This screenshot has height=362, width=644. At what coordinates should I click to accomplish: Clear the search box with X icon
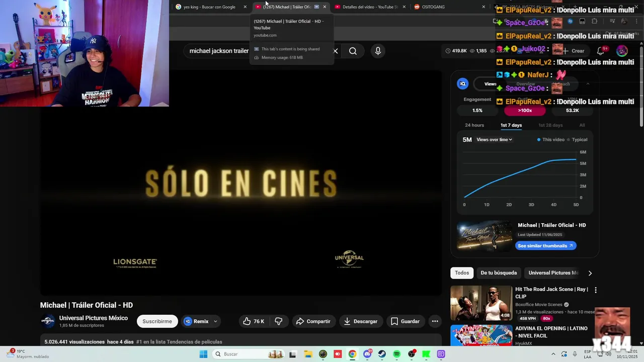[x=336, y=51]
